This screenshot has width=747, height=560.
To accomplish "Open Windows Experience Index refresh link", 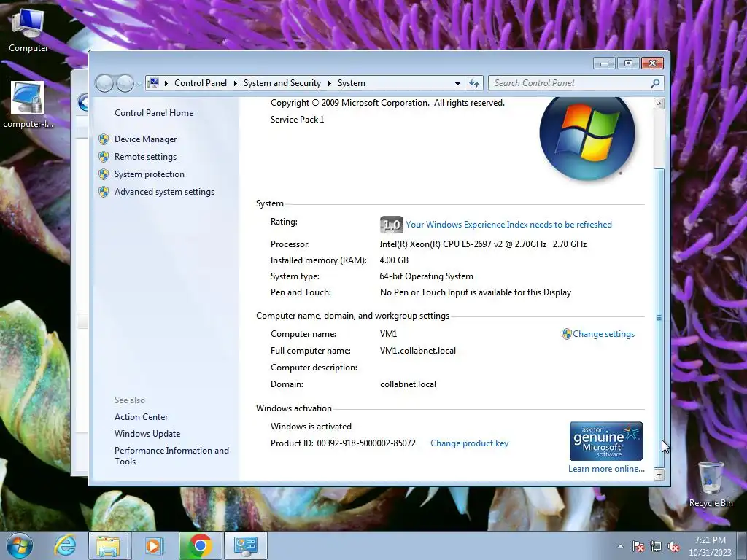I will coord(508,225).
